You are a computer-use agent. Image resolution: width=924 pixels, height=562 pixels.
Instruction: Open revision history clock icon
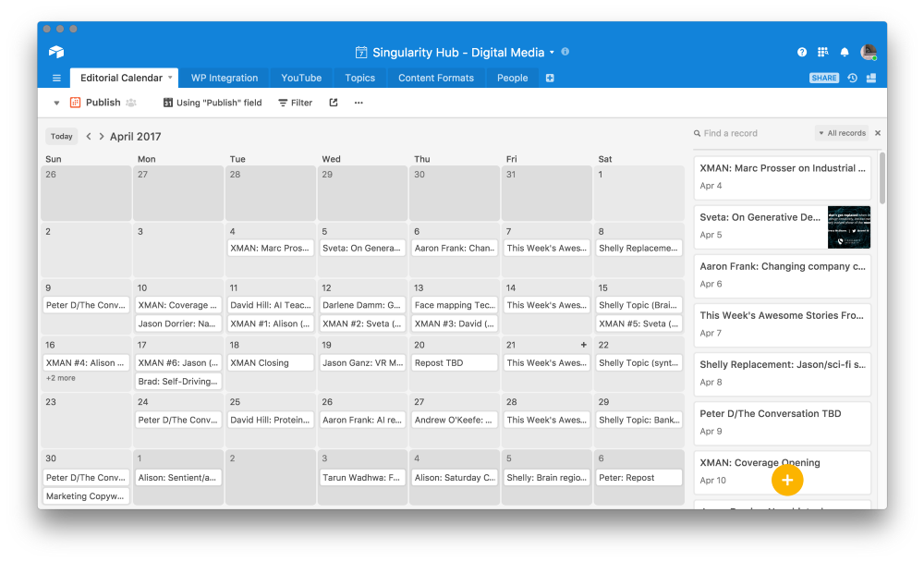tap(852, 78)
